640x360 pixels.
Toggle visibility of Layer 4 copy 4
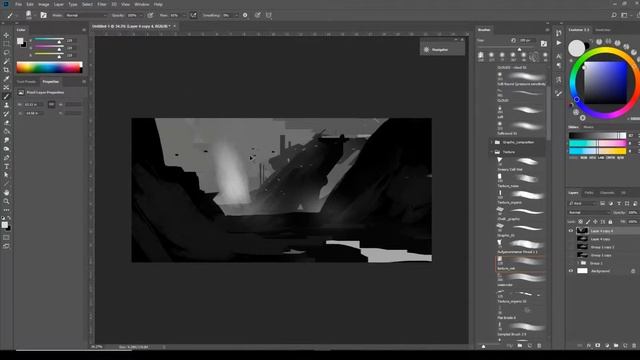(571, 231)
